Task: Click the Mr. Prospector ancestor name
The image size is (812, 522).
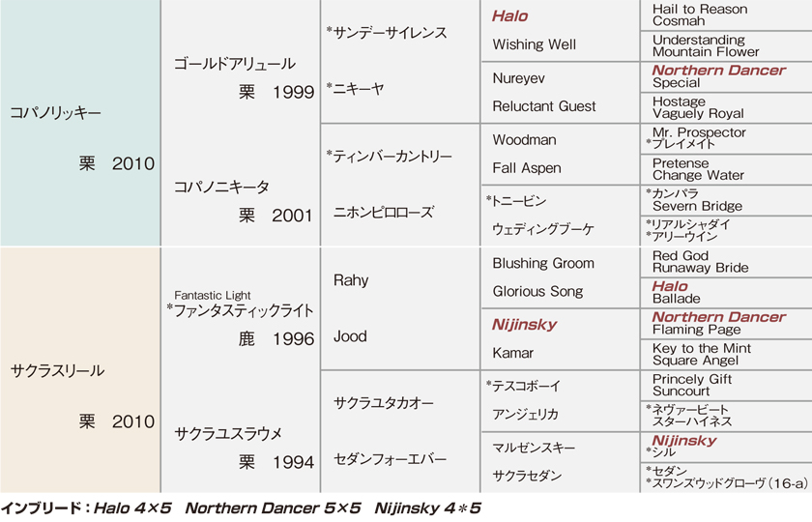Action: point(699,132)
